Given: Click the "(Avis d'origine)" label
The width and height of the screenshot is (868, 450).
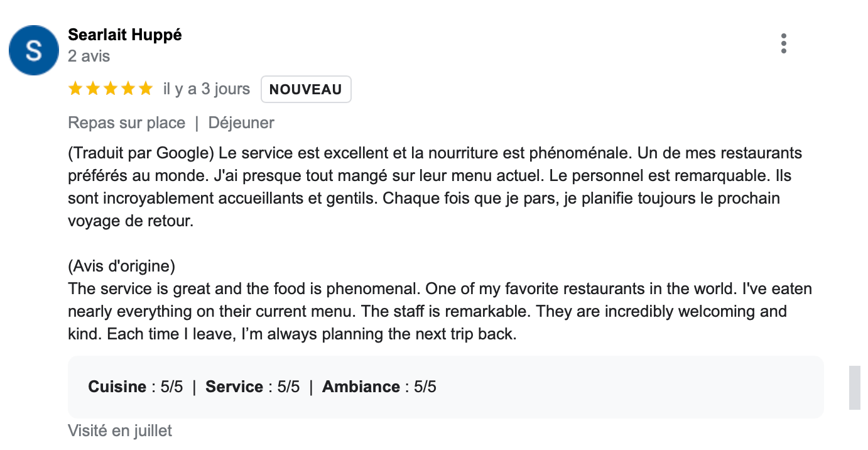Looking at the screenshot, I should [121, 266].
